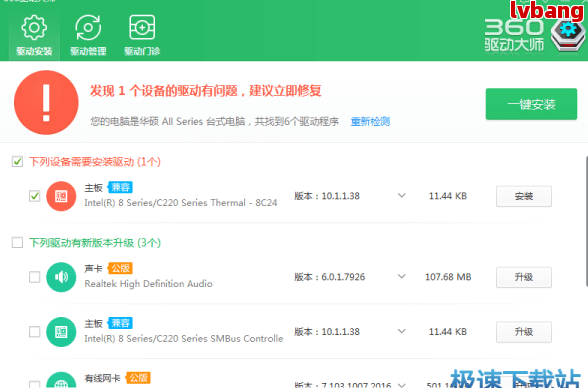Screen dimensions: 588x388
Task: Click 重新检测 link
Action: (370, 121)
